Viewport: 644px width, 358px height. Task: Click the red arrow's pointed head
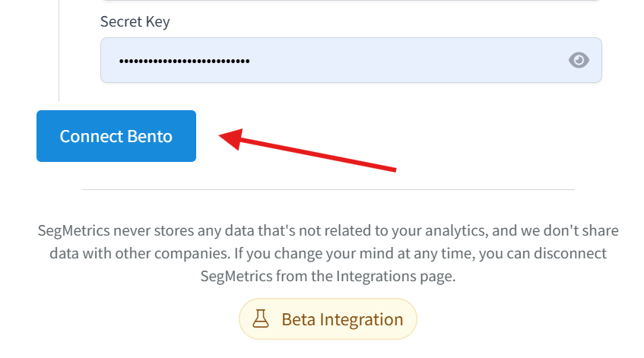pyautogui.click(x=225, y=136)
